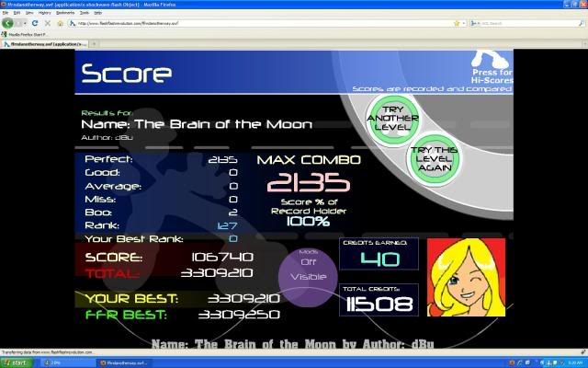Open the Bookmarks menu
588x368 pixels.
(65, 14)
